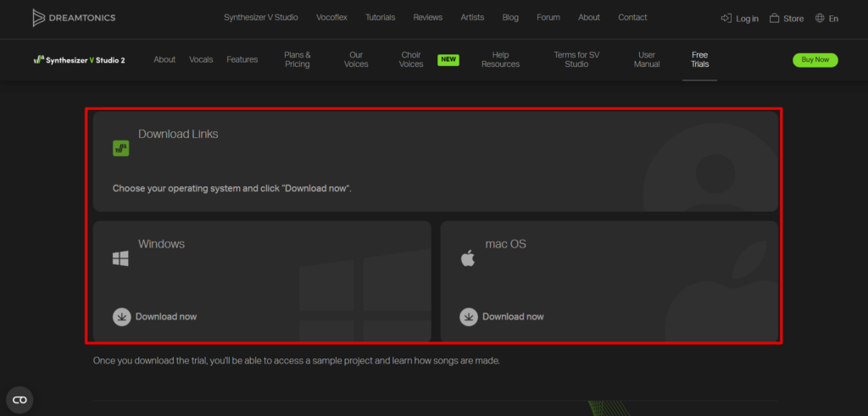Click the Apple logo icon in the mac OS card
868x416 pixels.
click(x=468, y=258)
